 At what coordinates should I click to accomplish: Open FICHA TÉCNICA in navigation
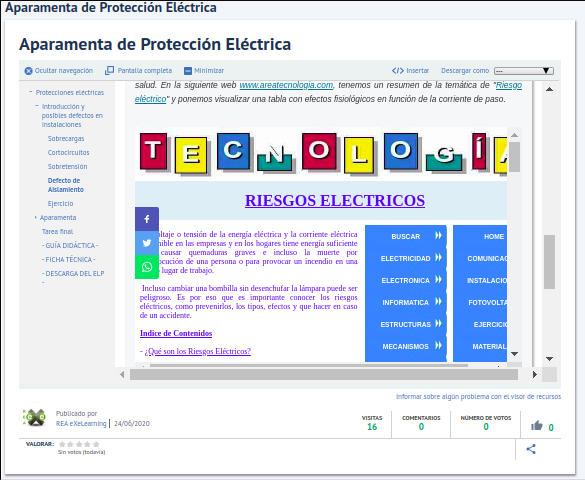[x=69, y=260]
